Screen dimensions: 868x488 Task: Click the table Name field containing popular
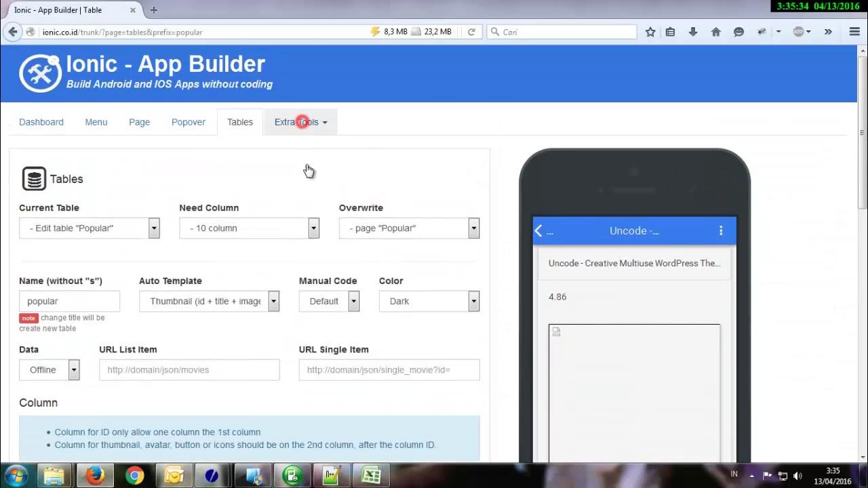[69, 301]
